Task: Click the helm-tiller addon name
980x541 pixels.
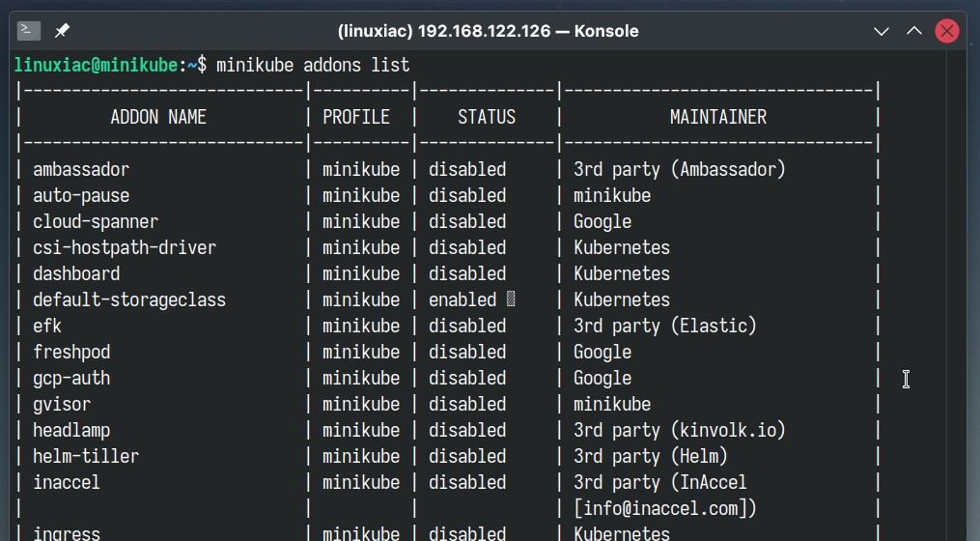Action: pos(86,457)
